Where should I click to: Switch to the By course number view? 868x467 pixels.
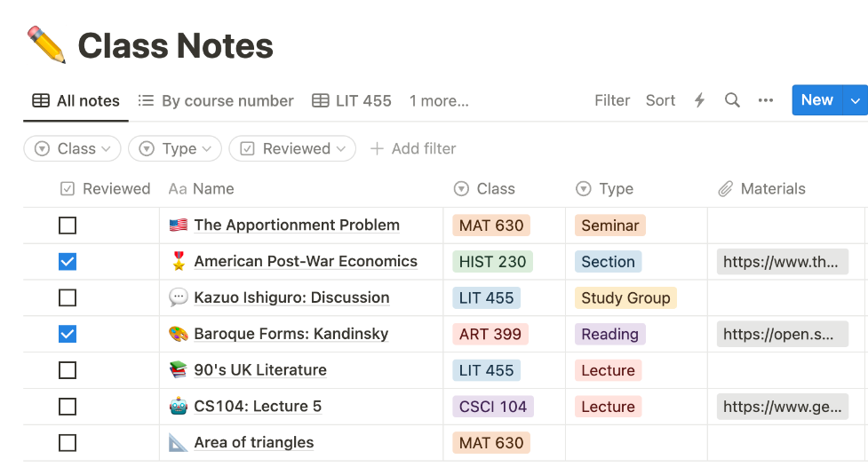[x=216, y=101]
